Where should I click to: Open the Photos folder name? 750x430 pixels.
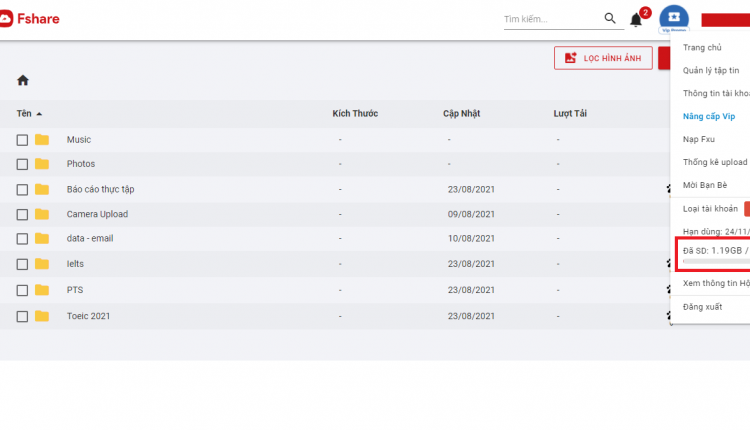coord(81,164)
